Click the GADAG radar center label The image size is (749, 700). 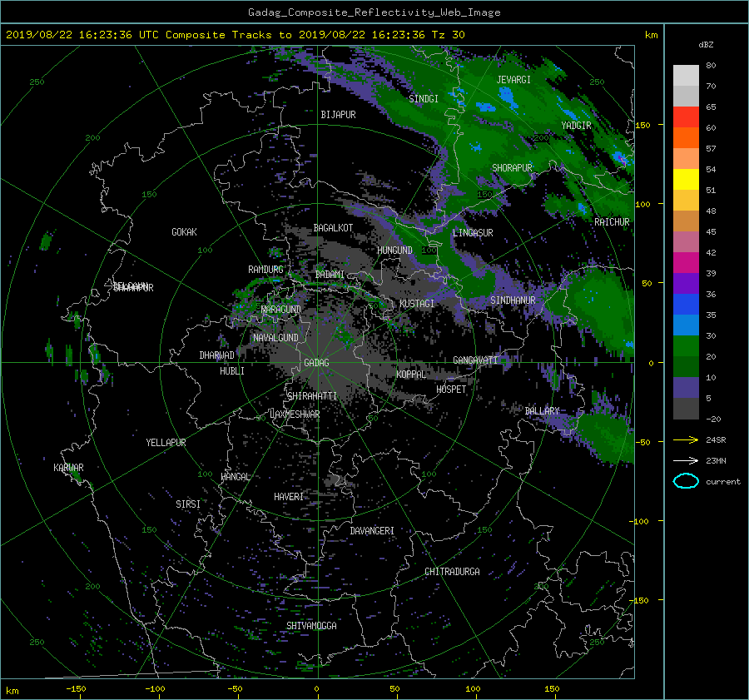[316, 363]
